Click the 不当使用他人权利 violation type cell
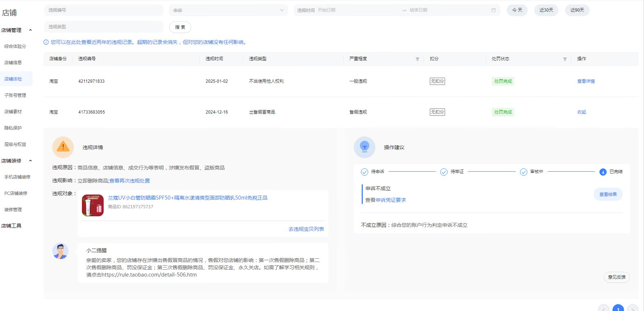 [x=266, y=81]
